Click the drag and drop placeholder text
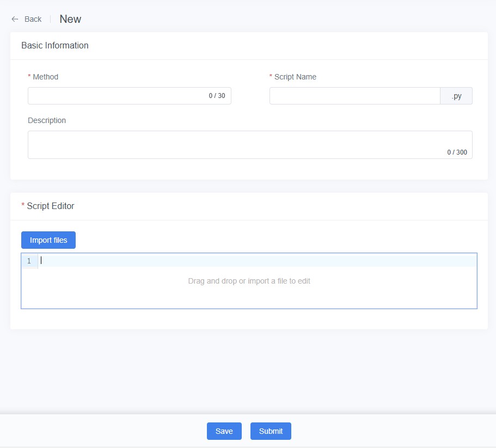 pyautogui.click(x=249, y=281)
